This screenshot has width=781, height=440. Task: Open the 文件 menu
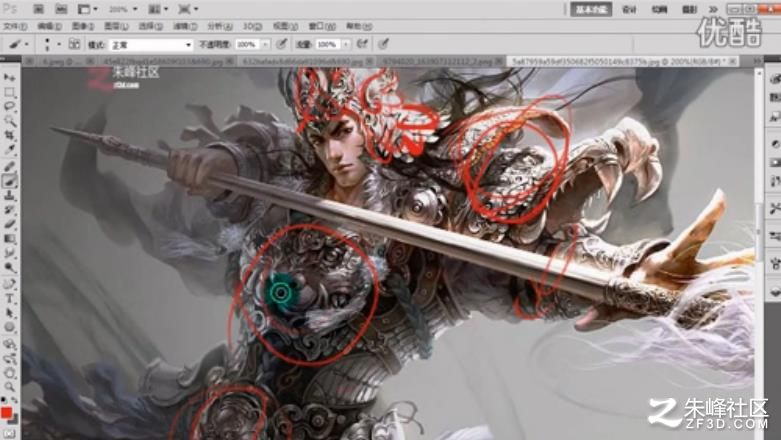tap(15, 26)
